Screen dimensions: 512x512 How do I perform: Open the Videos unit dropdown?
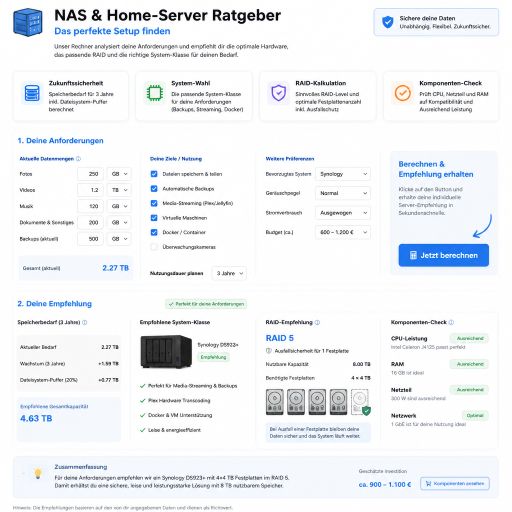(x=119, y=190)
